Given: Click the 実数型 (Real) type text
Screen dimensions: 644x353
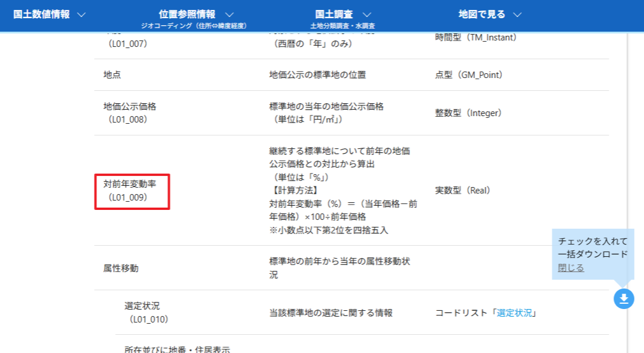Looking at the screenshot, I should [x=462, y=191].
